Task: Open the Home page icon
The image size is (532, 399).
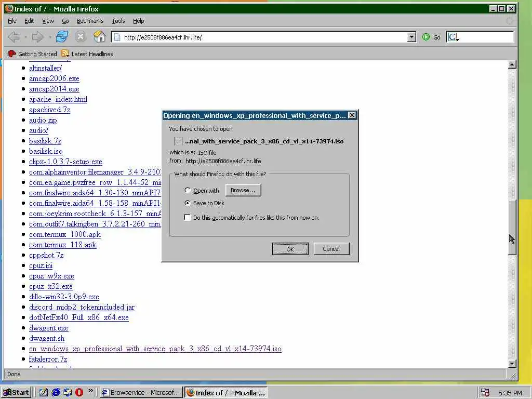Action: click(99, 37)
